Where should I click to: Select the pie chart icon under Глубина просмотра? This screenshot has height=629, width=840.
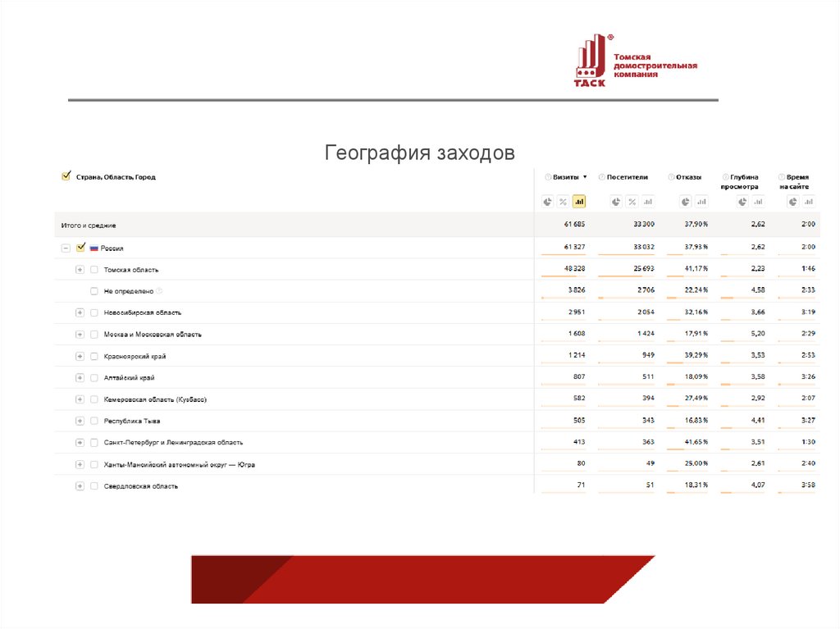(x=742, y=201)
